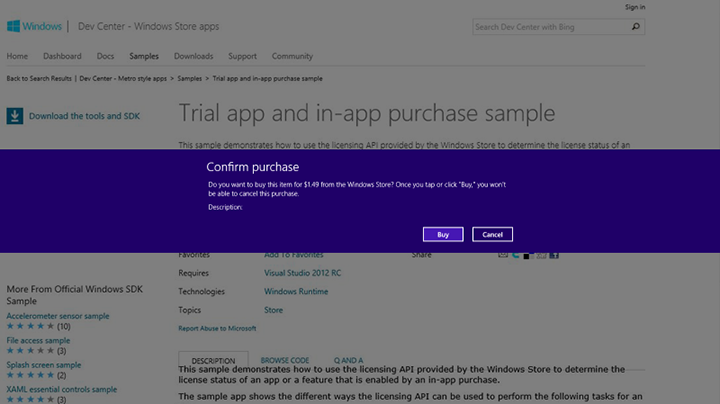
Task: Switch to the DESCRIPTION tab
Action: (213, 360)
